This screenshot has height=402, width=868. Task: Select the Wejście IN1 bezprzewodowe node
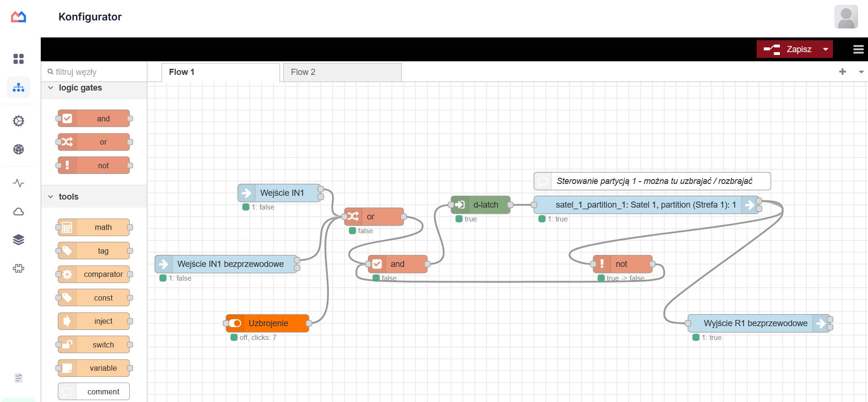226,264
